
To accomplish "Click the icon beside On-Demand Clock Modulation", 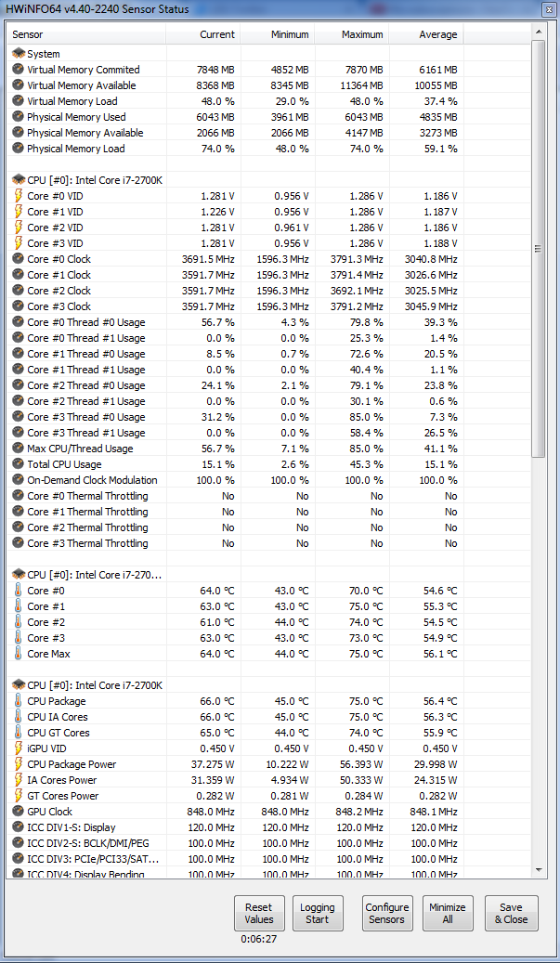I will 18,480.
